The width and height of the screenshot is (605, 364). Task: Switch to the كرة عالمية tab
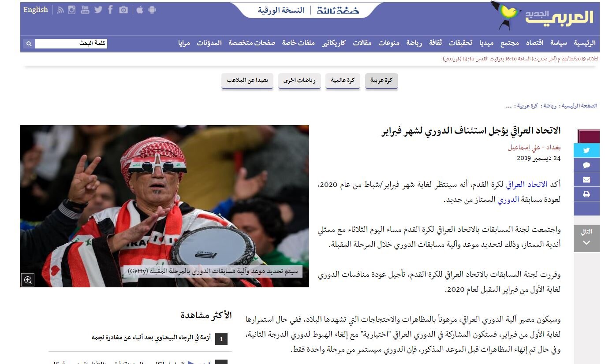(x=343, y=81)
